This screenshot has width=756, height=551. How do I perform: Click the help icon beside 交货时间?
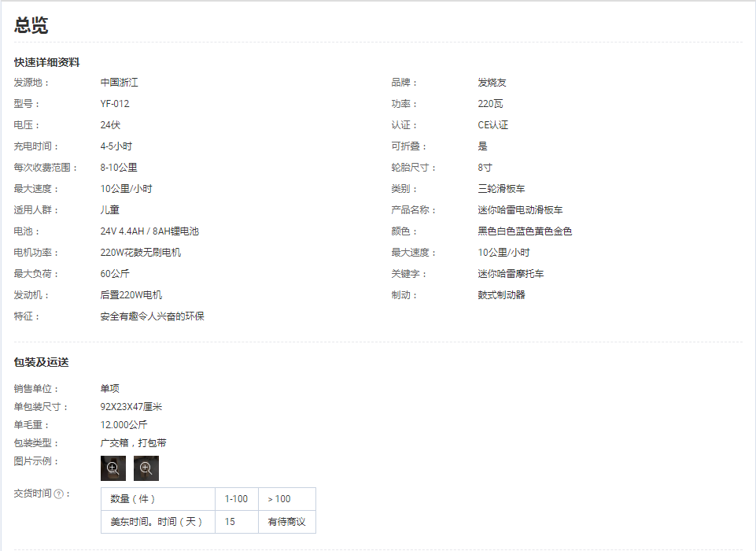[x=59, y=494]
